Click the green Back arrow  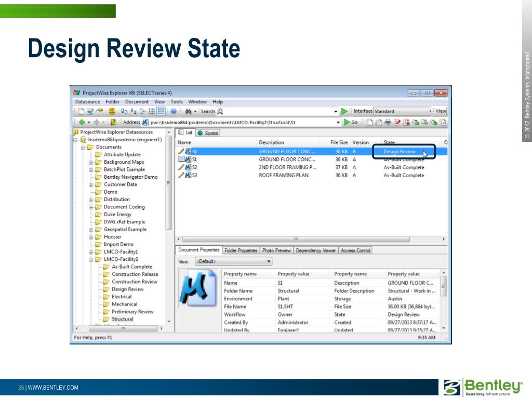(x=82, y=122)
